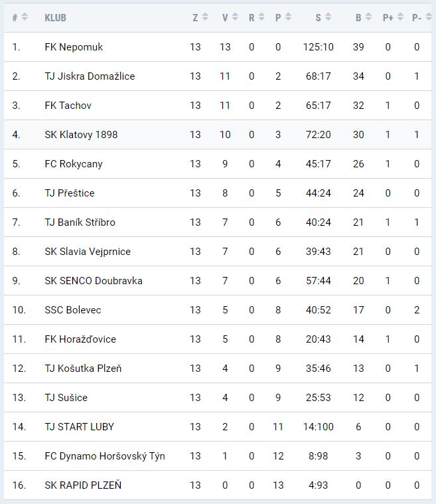This screenshot has width=436, height=504.
Task: Open SK RAPID PLZEŇ club
Action: (x=83, y=485)
